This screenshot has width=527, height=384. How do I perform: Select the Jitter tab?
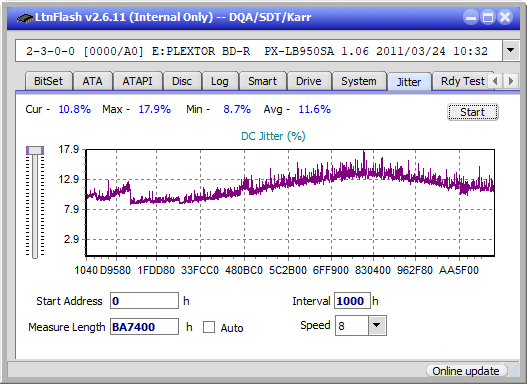[409, 82]
